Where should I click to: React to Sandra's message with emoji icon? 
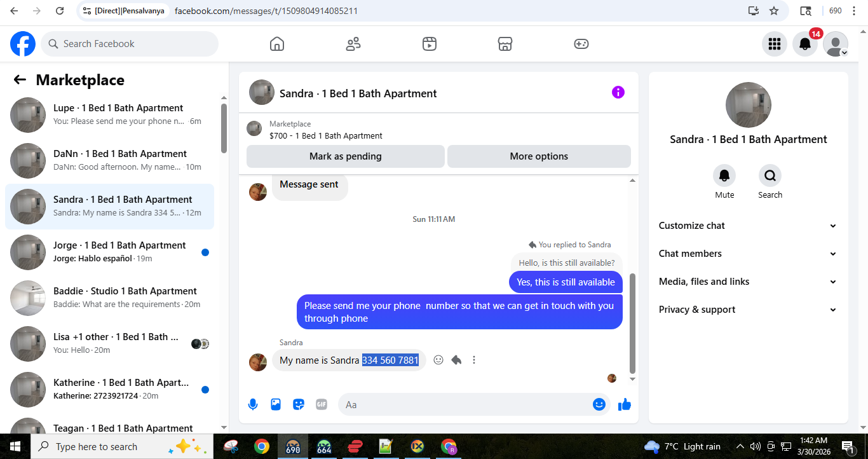pyautogui.click(x=438, y=360)
